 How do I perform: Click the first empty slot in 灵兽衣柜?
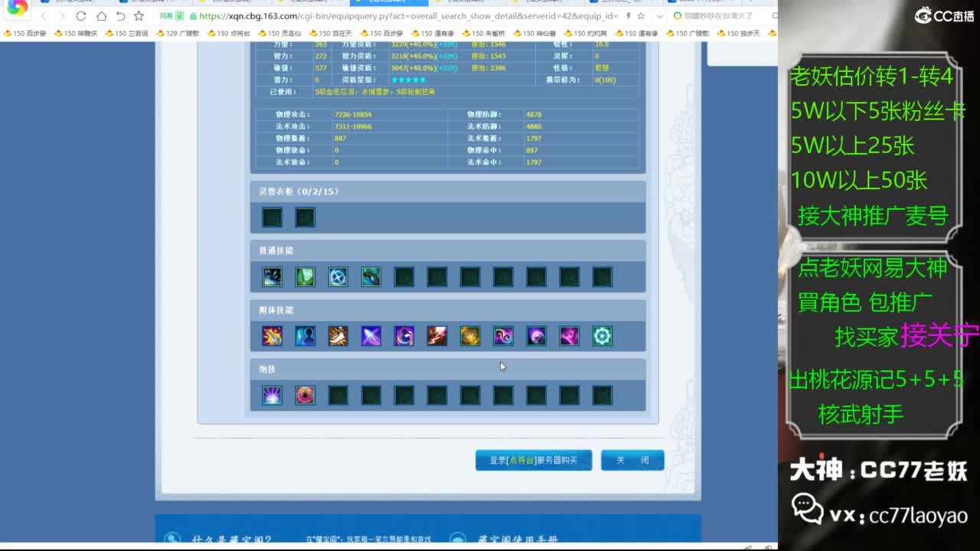(x=272, y=217)
